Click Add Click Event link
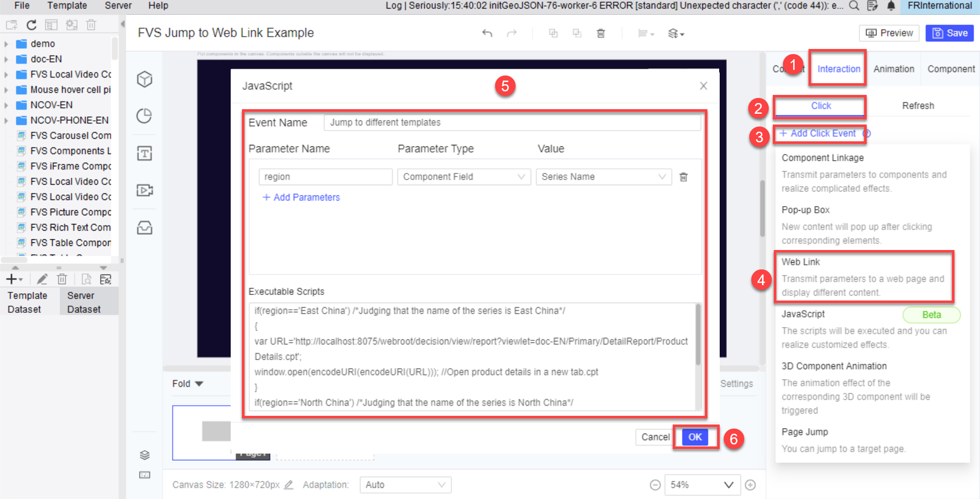980x499 pixels. pyautogui.click(x=818, y=134)
